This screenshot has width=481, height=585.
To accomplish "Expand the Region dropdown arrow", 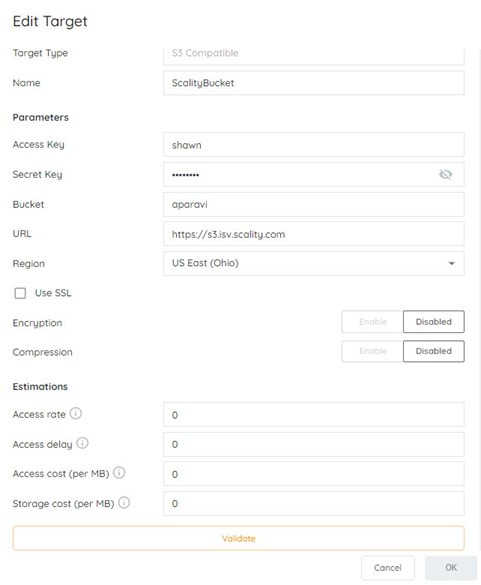I will pos(452,263).
